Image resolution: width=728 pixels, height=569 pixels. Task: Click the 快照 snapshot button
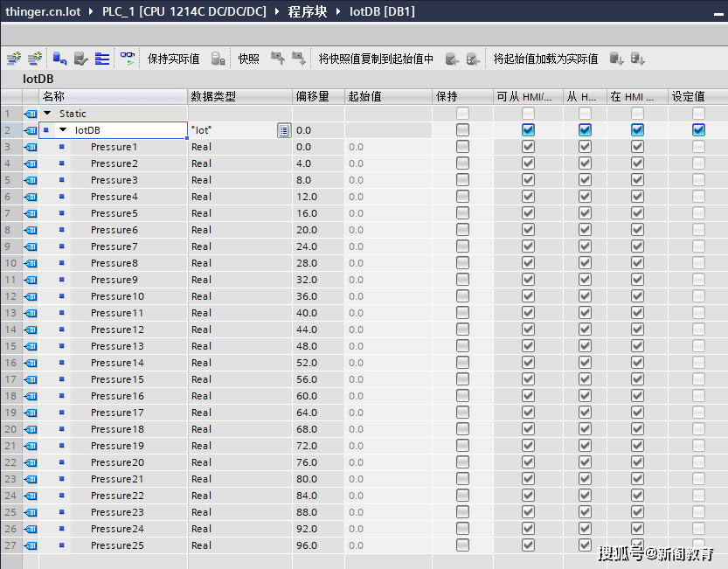click(x=246, y=58)
